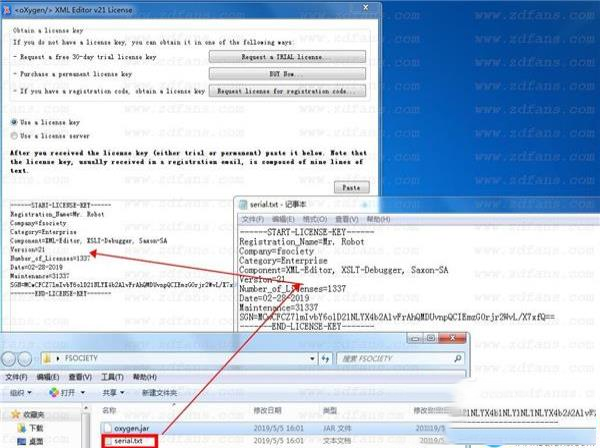Open the 文件(F) menu in Explorer

16,377
